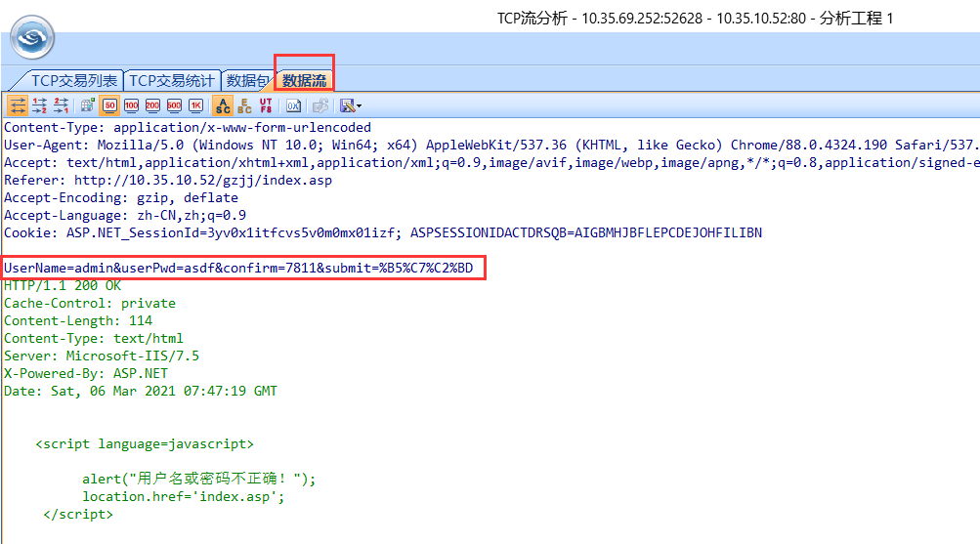Screen dimensions: 980x544
Task: Click the Accept: text/html header line
Action: pos(491,163)
